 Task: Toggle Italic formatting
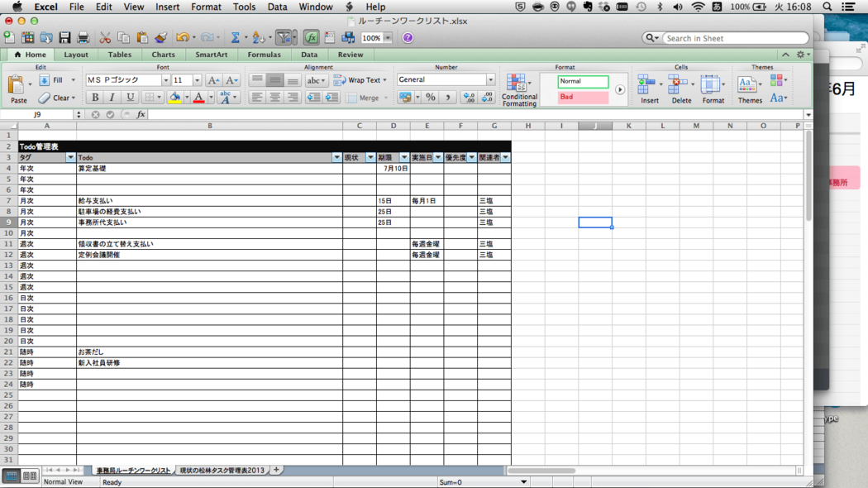point(112,98)
